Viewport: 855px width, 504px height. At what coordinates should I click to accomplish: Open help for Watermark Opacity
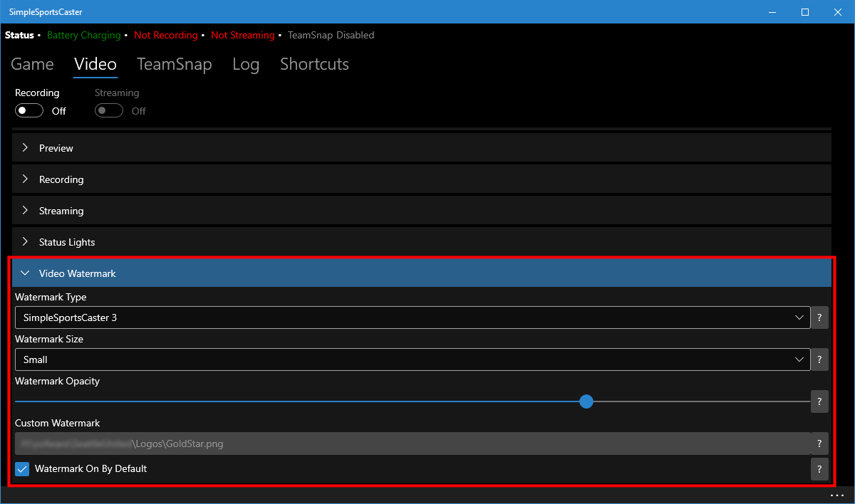click(x=819, y=401)
